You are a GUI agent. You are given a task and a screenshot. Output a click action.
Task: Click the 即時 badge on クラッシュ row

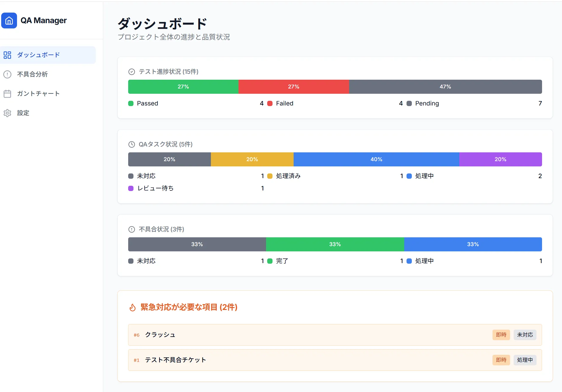click(x=501, y=335)
